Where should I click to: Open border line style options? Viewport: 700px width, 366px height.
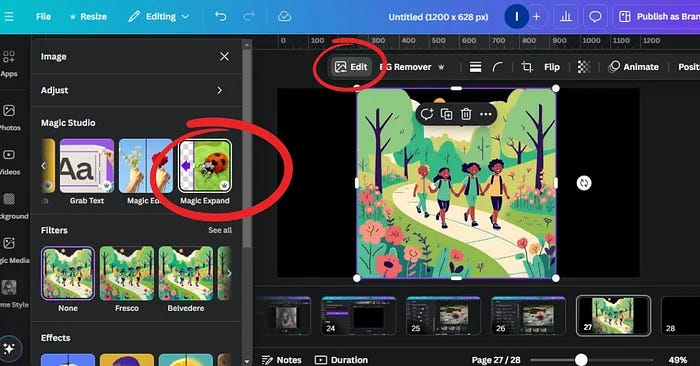point(475,67)
